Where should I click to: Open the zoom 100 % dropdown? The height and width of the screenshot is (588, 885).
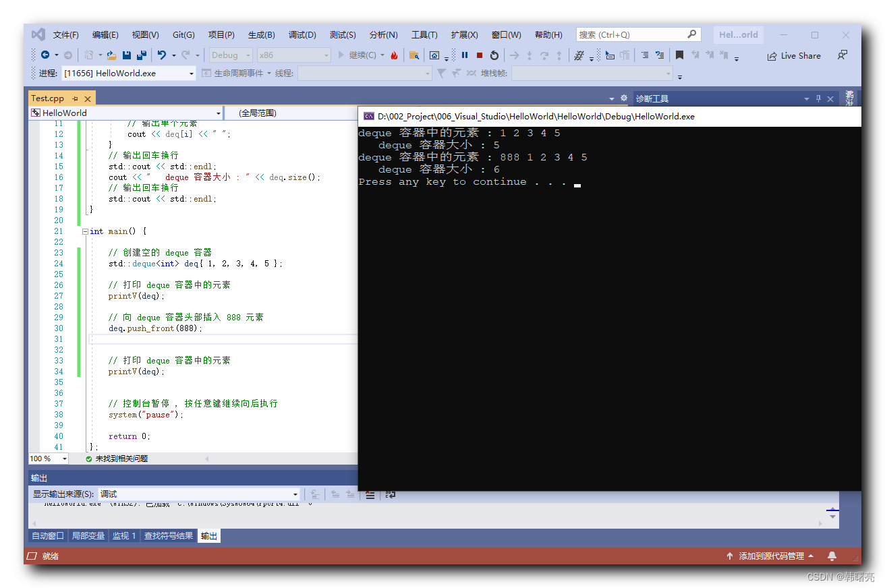tap(65, 459)
